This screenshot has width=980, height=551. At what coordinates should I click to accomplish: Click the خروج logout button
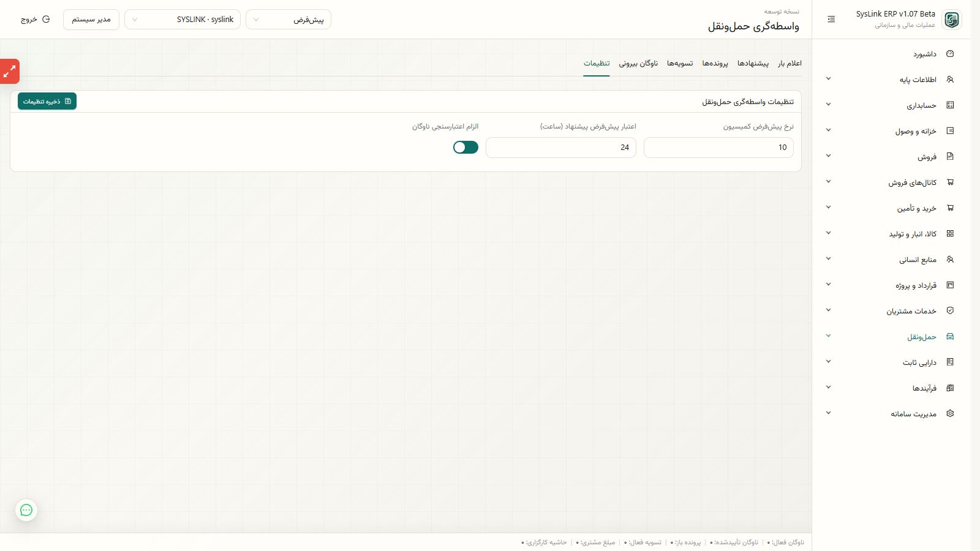tap(35, 20)
